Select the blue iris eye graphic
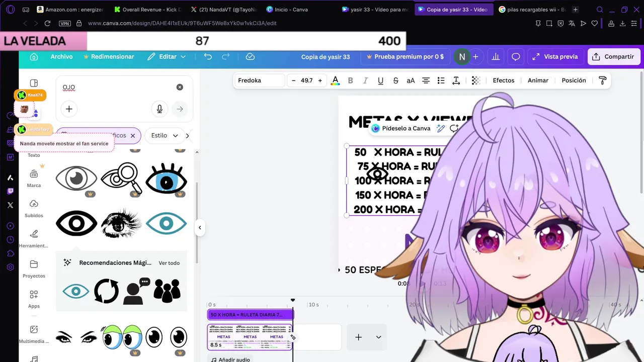 coord(166,179)
